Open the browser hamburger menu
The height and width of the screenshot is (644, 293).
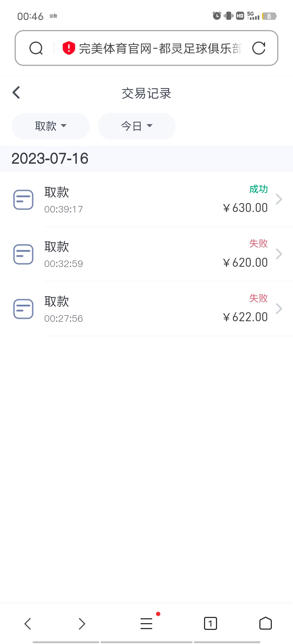(146, 623)
